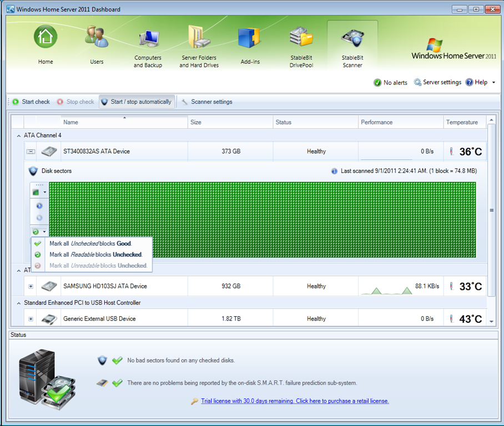Click Healthy status in the Generic External USB row
The image size is (504, 426).
[x=316, y=319]
